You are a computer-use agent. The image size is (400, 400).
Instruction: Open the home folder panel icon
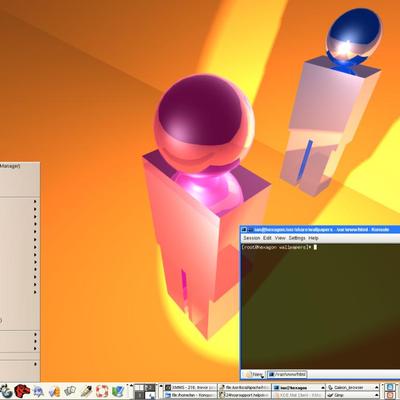coord(55,391)
